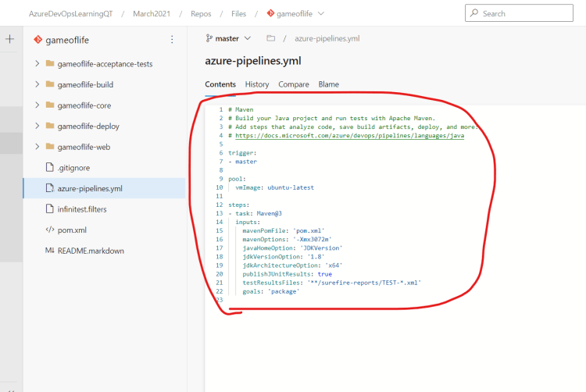Click the branch icon next to master
Viewport: 586px width, 392px height.
coord(209,38)
